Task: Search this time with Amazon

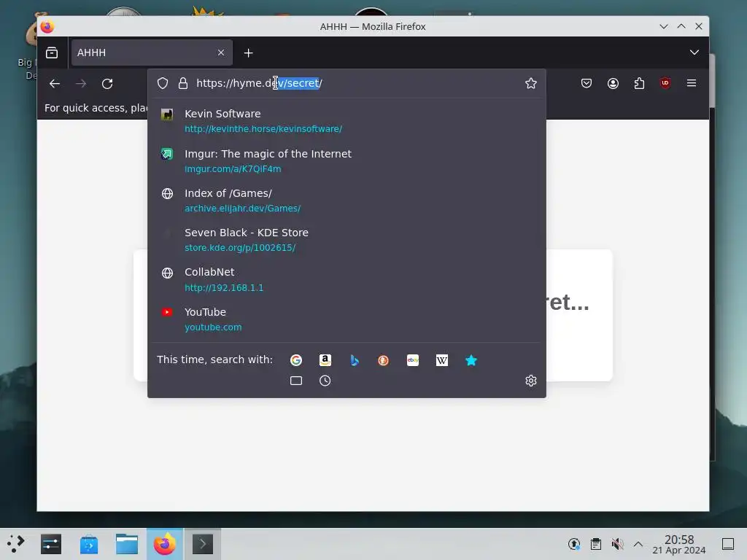Action: click(325, 360)
